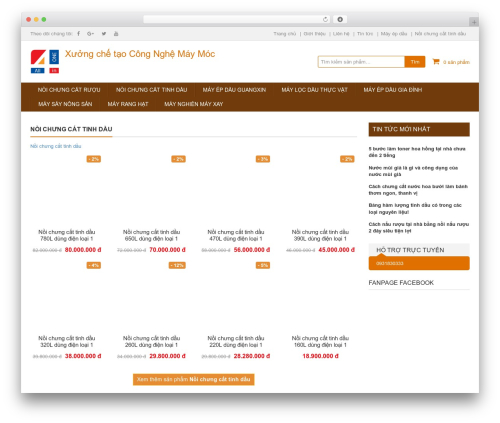Viewport: 500px width, 423px height.
Task: Open the Twitter social icon
Action: tap(104, 34)
